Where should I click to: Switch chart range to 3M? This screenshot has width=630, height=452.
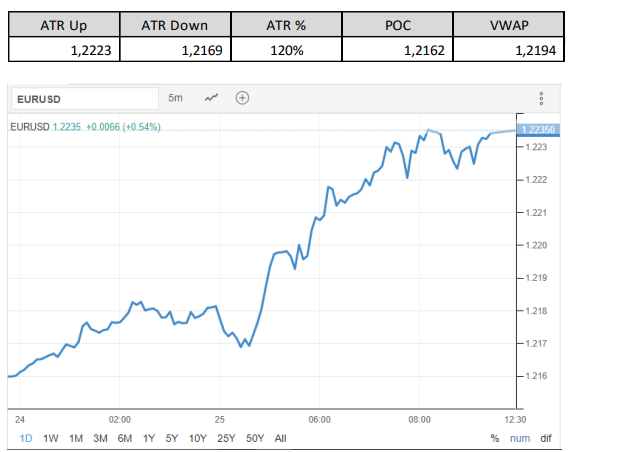click(100, 438)
